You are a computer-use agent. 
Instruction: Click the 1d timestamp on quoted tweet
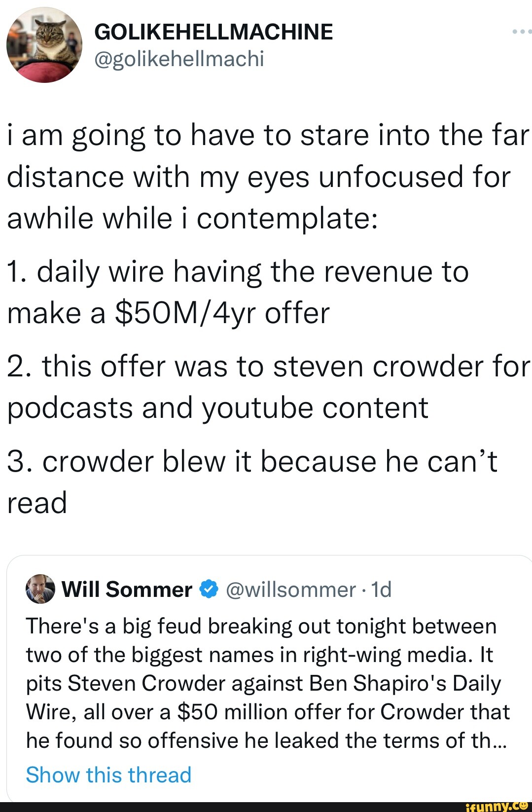[x=381, y=589]
